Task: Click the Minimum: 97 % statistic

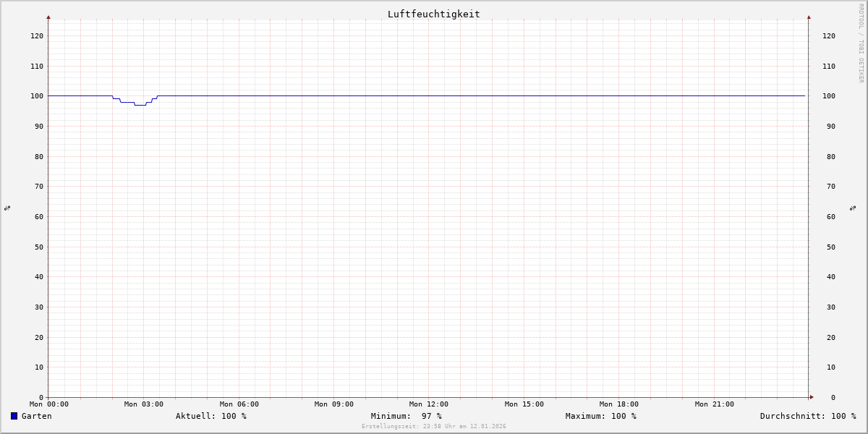Action: pos(406,416)
